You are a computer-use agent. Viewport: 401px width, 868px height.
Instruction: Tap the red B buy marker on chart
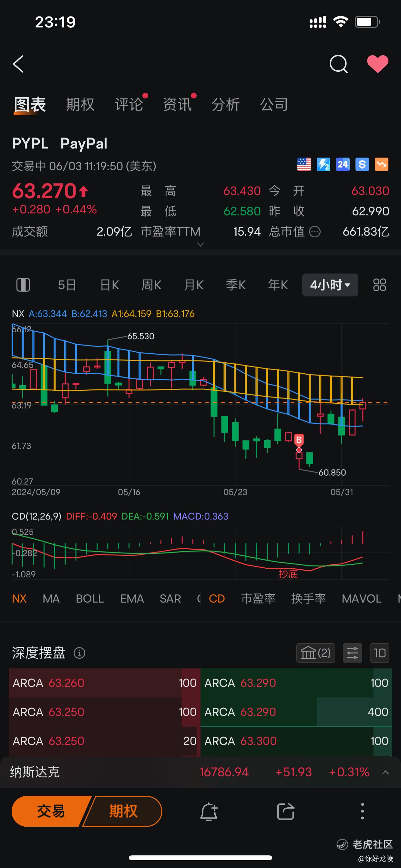[x=299, y=440]
